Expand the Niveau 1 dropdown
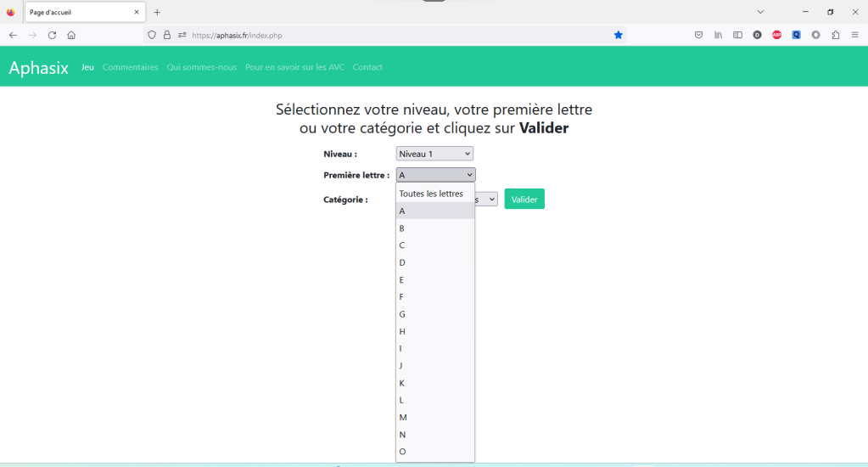Screen dimensions: 868x467 point(434,154)
